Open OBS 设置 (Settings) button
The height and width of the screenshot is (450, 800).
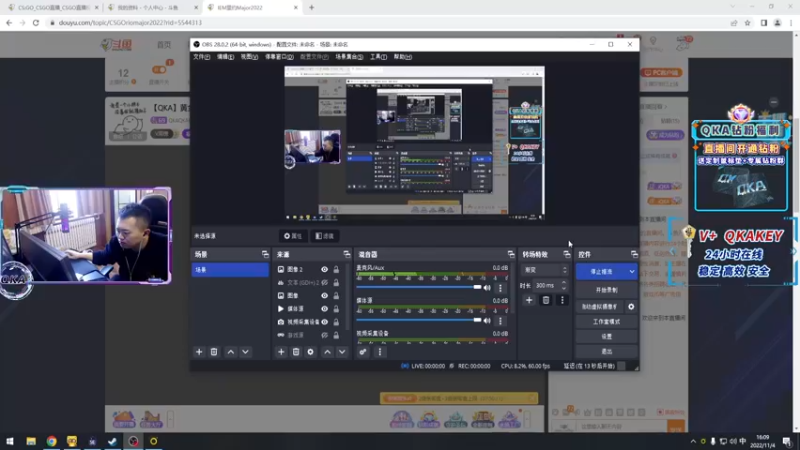click(607, 337)
